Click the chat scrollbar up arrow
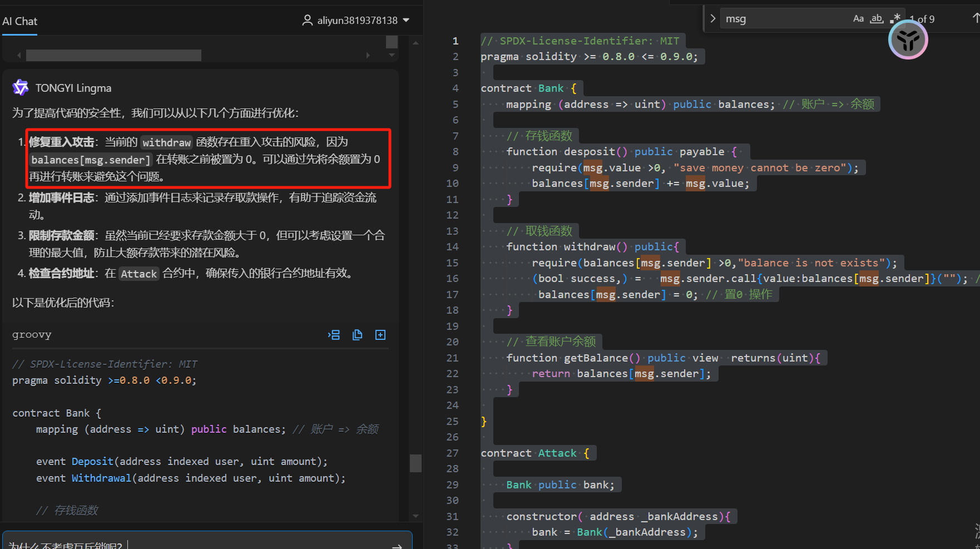Image resolution: width=980 pixels, height=549 pixels. point(415,43)
